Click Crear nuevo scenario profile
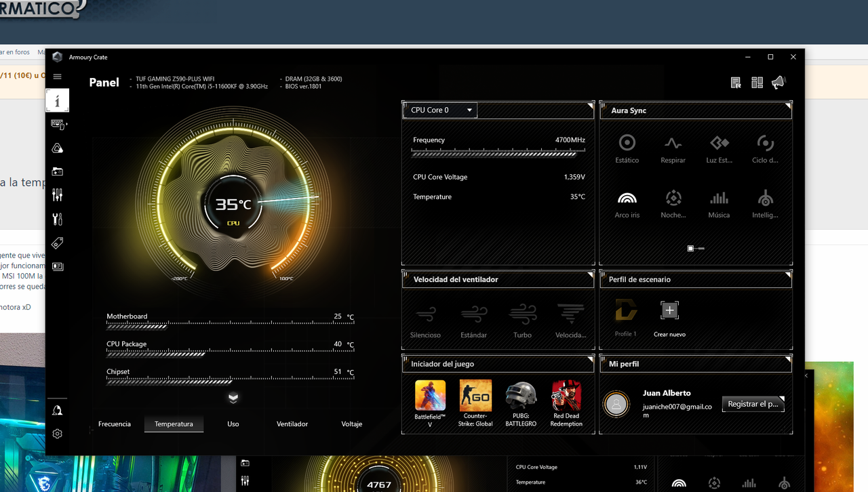This screenshot has height=492, width=868. click(x=669, y=319)
